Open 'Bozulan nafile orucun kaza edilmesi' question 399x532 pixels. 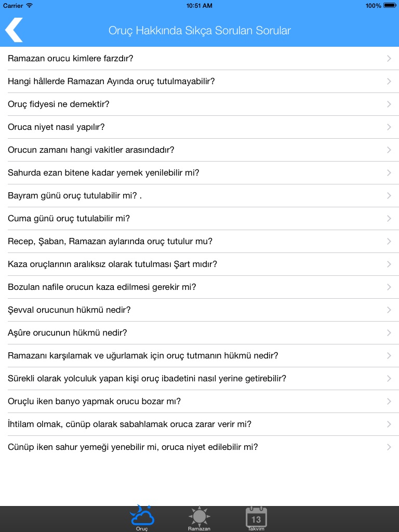(x=102, y=287)
